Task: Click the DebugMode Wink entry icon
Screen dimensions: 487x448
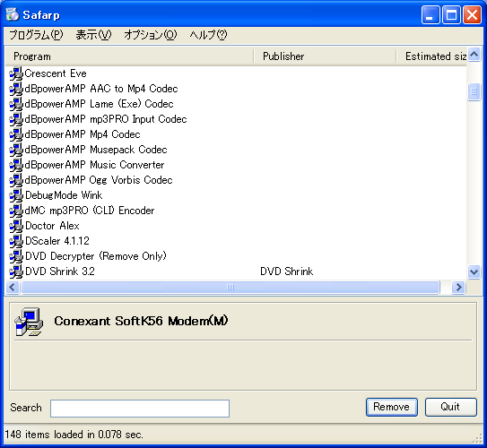Action: pos(16,195)
